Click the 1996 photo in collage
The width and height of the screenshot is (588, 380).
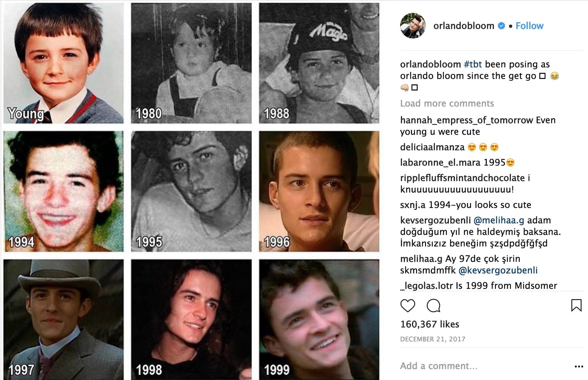(319, 191)
